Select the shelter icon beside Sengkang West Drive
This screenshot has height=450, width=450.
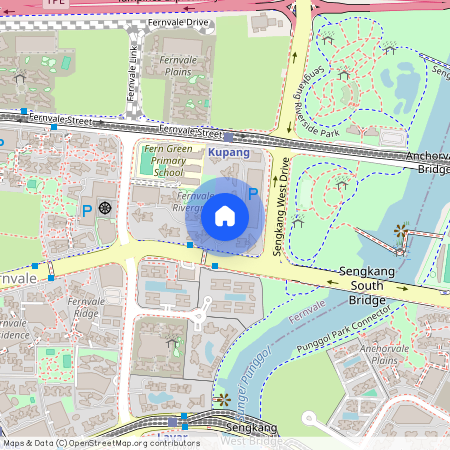(x=298, y=220)
